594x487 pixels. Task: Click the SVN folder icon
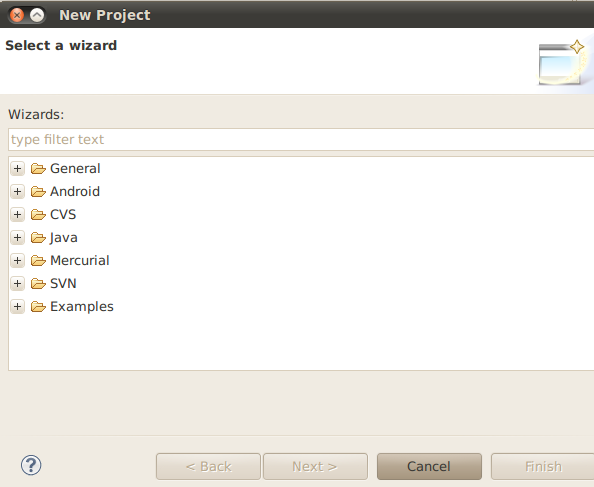click(x=38, y=284)
